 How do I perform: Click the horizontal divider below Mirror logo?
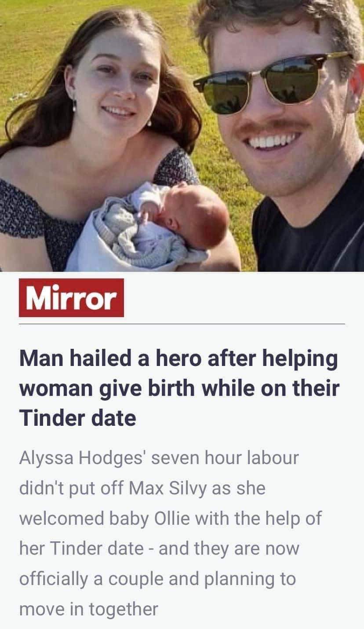click(x=182, y=323)
